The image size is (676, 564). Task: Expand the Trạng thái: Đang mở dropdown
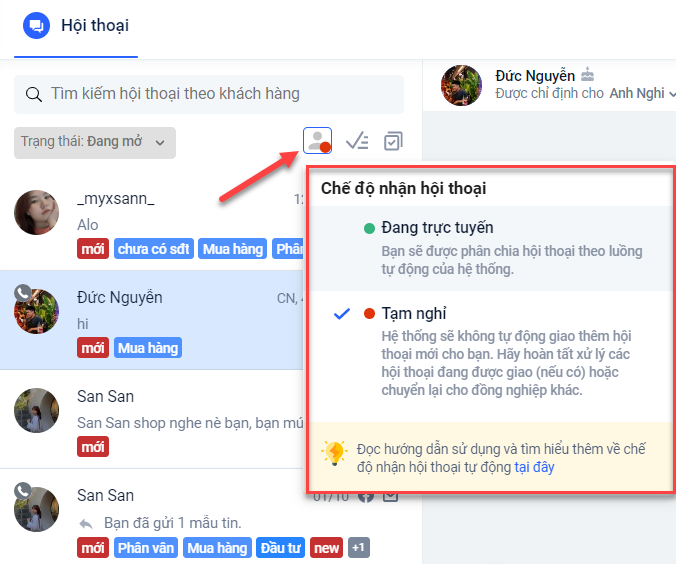(95, 142)
